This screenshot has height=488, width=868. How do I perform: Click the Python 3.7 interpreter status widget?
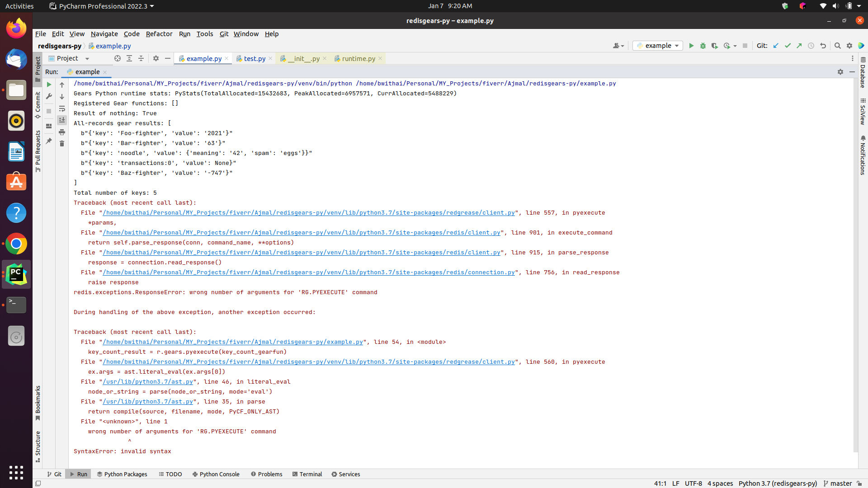[778, 483]
